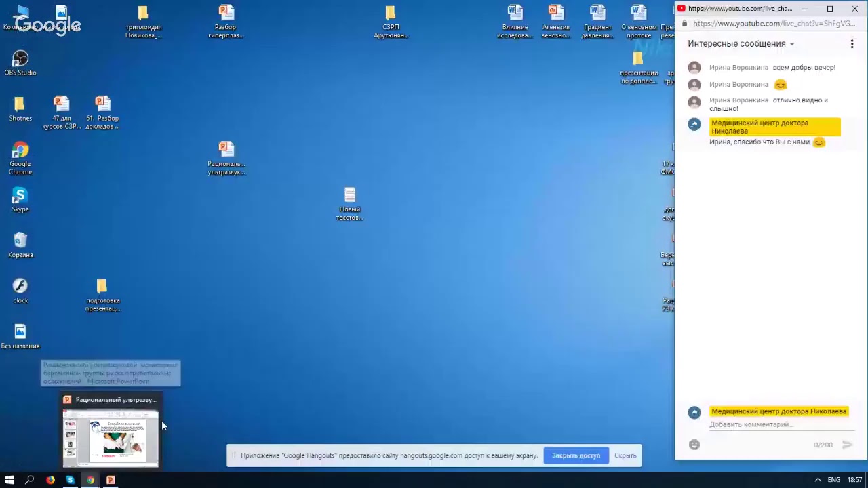
Task: Open the 47 для курсов СЗР presentation
Action: coord(62,112)
